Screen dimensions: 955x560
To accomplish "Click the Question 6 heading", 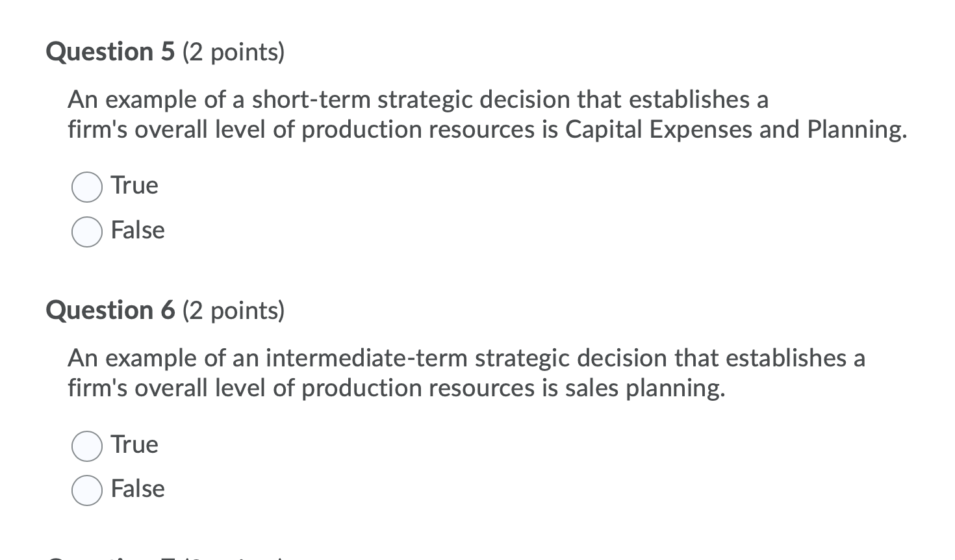I will pyautogui.click(x=110, y=311).
